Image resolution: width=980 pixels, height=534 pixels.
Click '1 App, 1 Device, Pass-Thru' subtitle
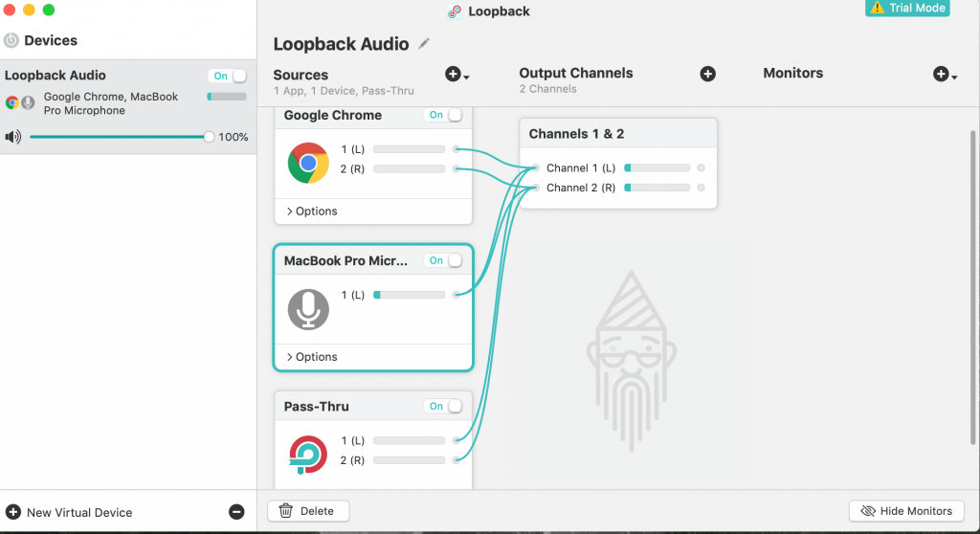(344, 91)
